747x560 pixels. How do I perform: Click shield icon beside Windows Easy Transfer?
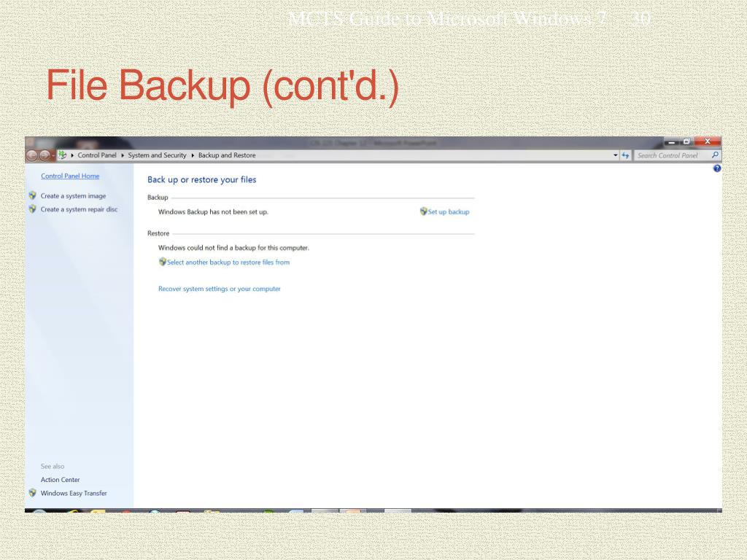point(32,493)
